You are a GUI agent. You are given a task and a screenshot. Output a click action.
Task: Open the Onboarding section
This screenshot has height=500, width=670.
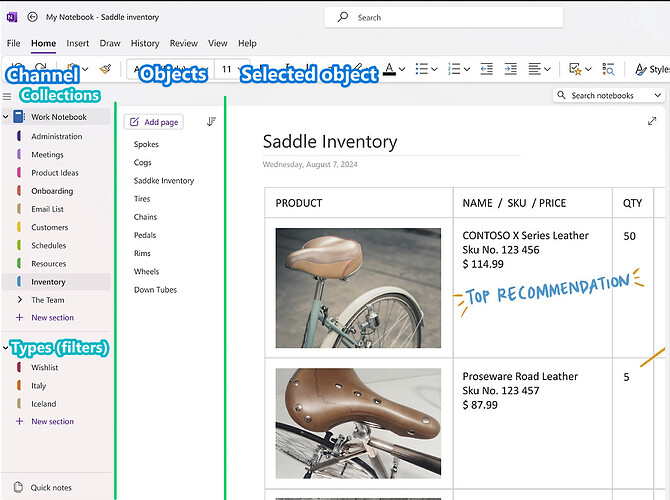pyautogui.click(x=56, y=191)
